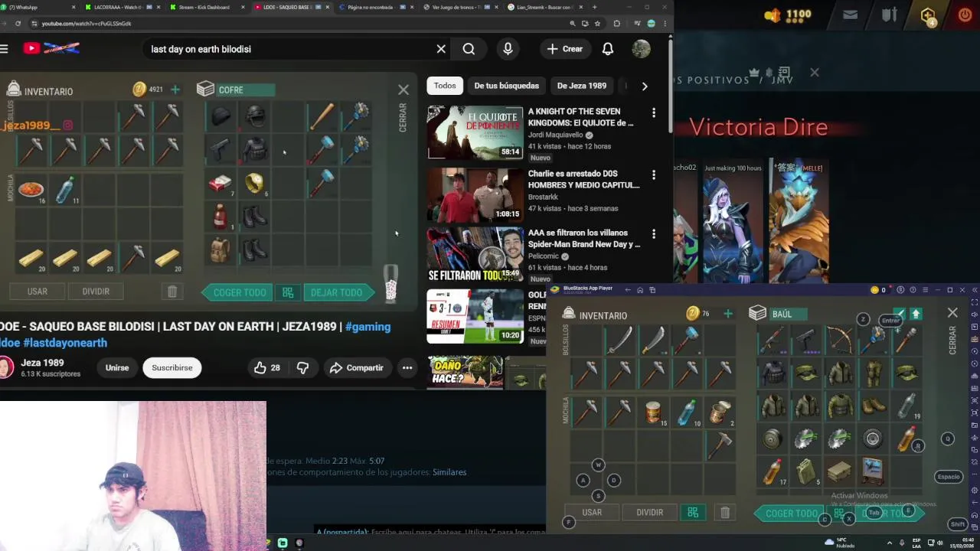Select the blue hammer in BlueStacks inventory
This screenshot has width=980, height=551.
coord(687,340)
